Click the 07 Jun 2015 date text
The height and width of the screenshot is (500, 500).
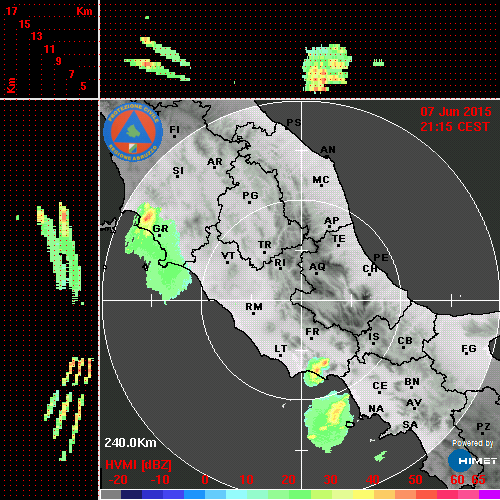pos(456,112)
